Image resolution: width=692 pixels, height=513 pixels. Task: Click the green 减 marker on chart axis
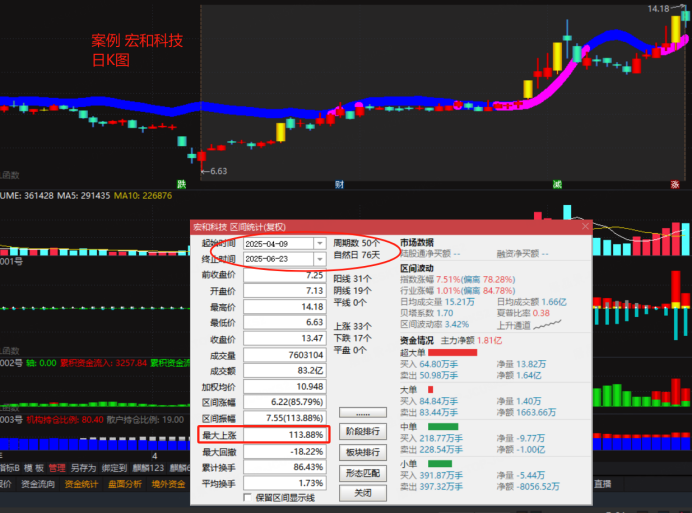(x=558, y=184)
